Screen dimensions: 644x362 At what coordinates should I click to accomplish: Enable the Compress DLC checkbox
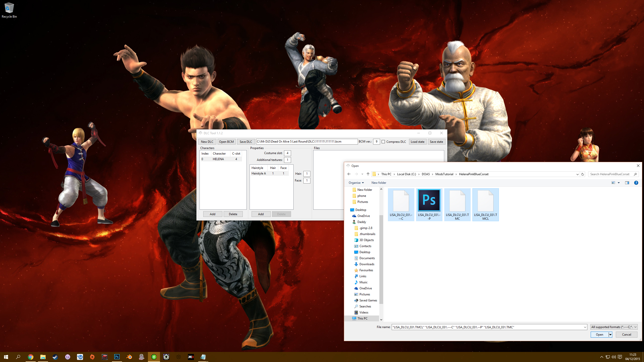click(383, 142)
